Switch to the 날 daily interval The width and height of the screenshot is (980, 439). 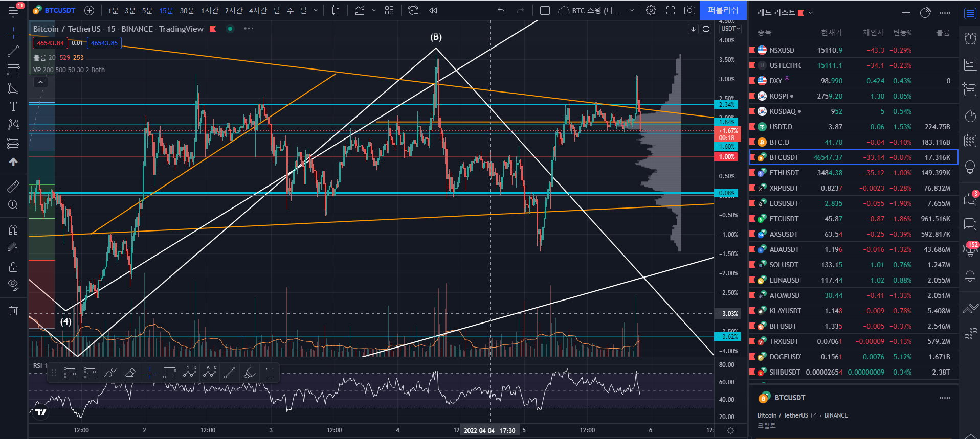(x=277, y=10)
